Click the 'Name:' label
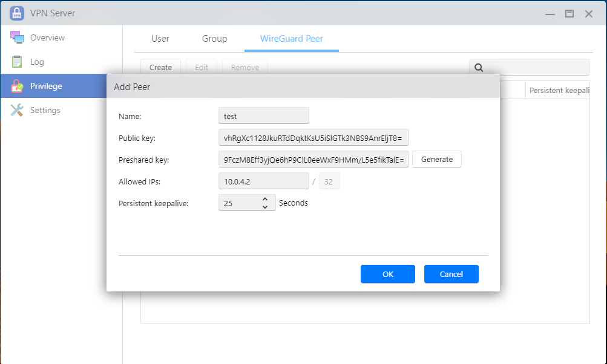Screen dimensions: 607x364 [130, 117]
